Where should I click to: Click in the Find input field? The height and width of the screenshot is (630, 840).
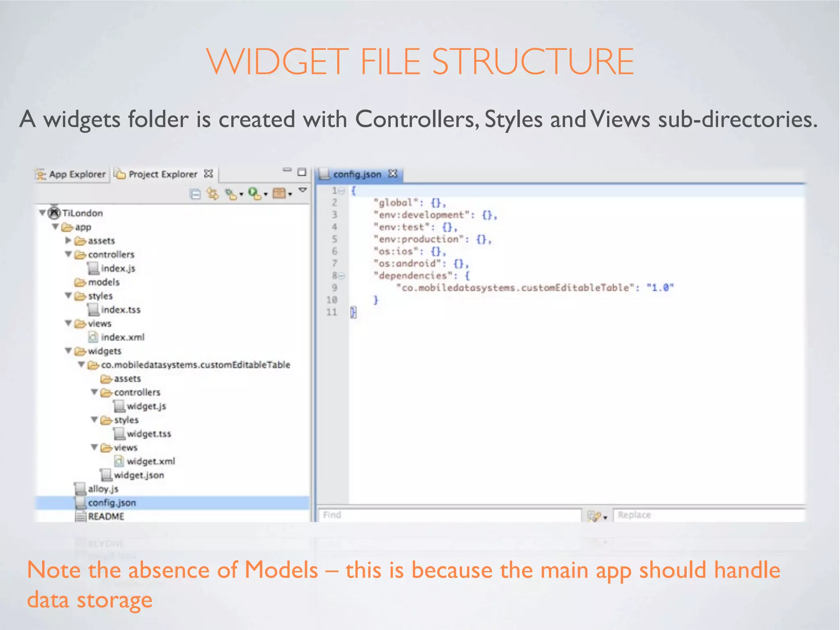pyautogui.click(x=450, y=515)
